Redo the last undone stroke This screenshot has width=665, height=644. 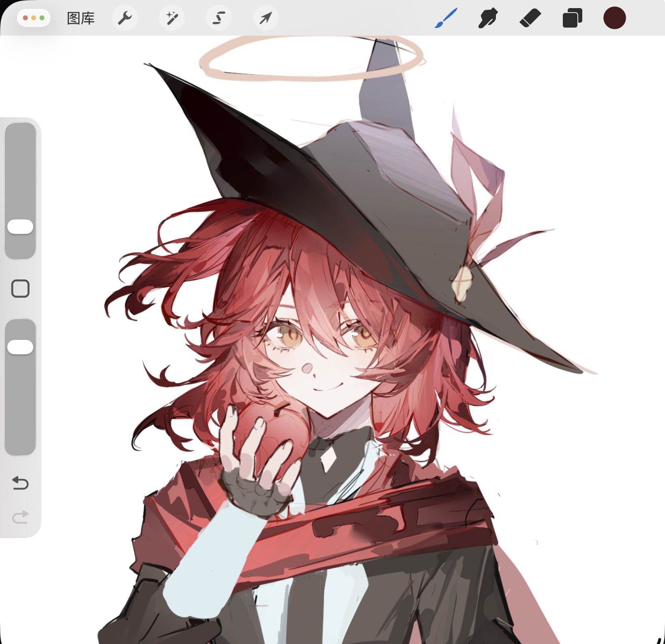pyautogui.click(x=20, y=517)
